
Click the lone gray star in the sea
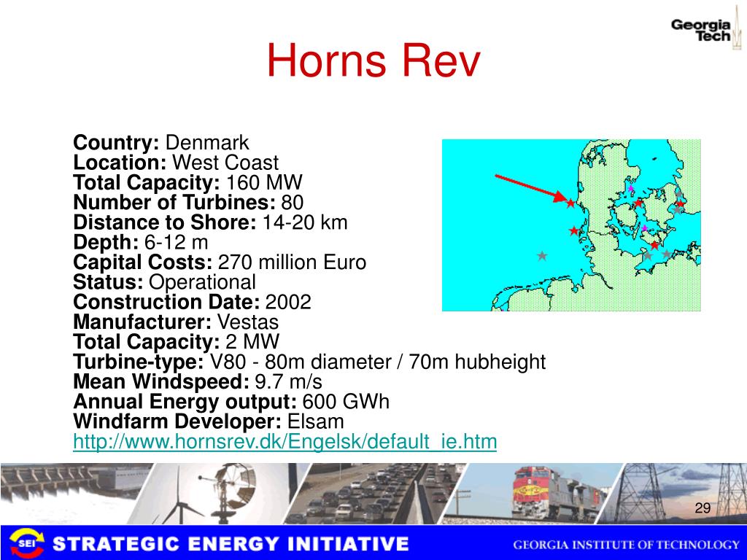coord(542,256)
